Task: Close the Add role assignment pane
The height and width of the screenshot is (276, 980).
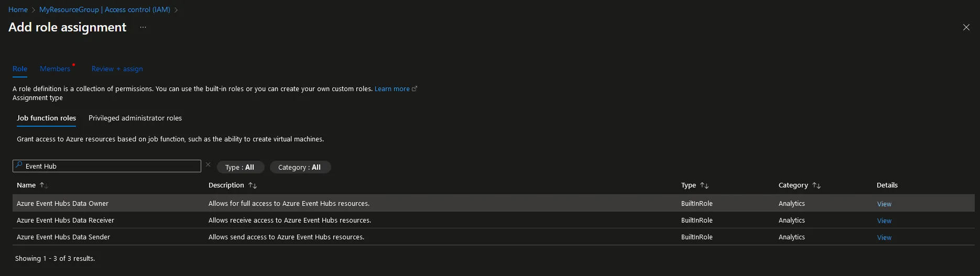Action: 966,27
